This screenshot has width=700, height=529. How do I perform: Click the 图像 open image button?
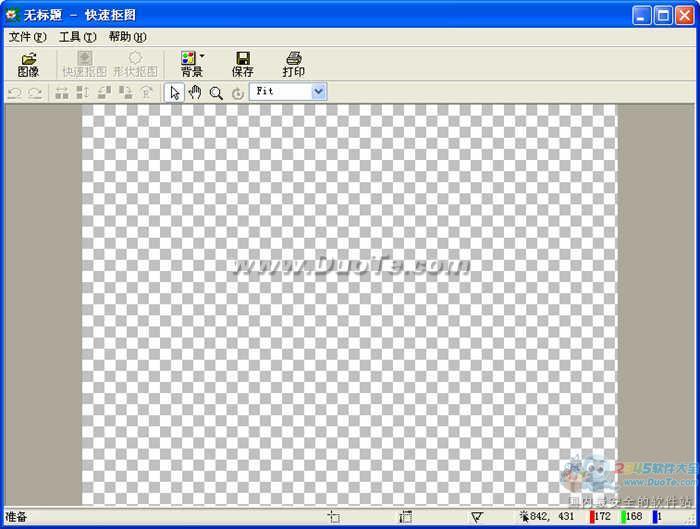28,64
